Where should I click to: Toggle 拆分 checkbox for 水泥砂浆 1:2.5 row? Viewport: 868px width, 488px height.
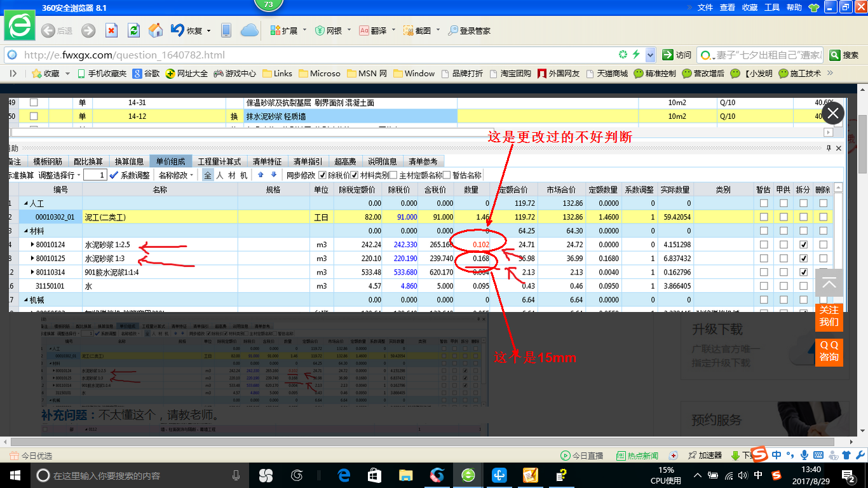click(x=803, y=245)
